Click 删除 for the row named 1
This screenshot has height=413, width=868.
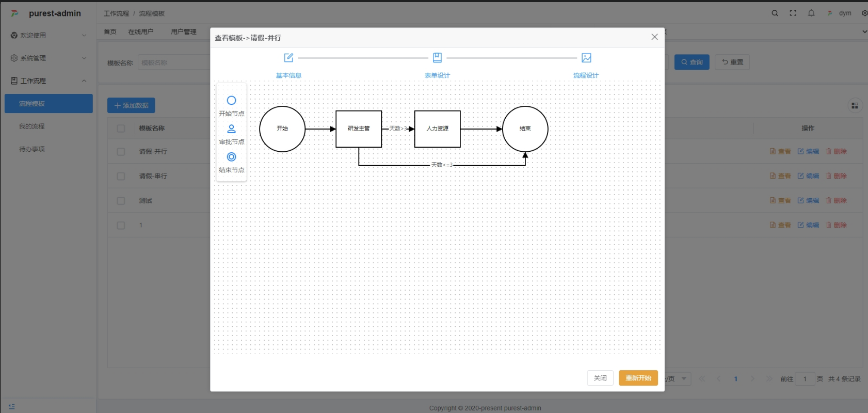[837, 225]
